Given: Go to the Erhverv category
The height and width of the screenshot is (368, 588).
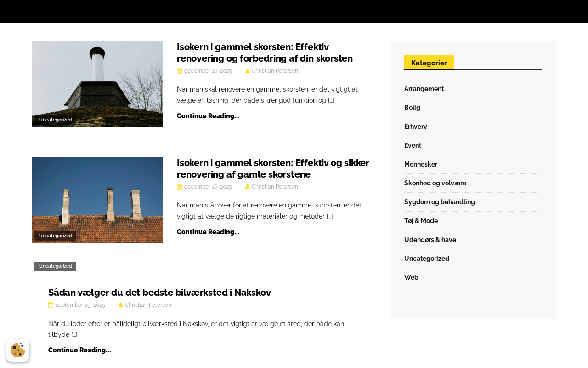Looking at the screenshot, I should [415, 126].
